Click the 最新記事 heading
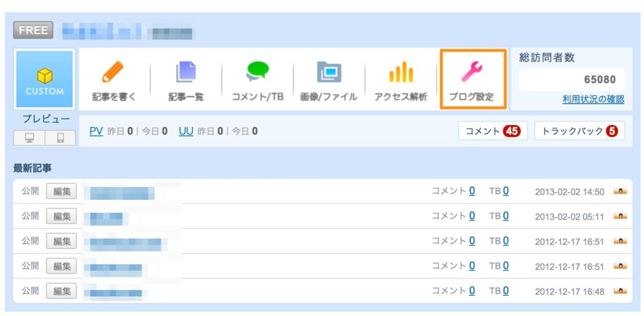The width and height of the screenshot is (644, 316). 32,168
